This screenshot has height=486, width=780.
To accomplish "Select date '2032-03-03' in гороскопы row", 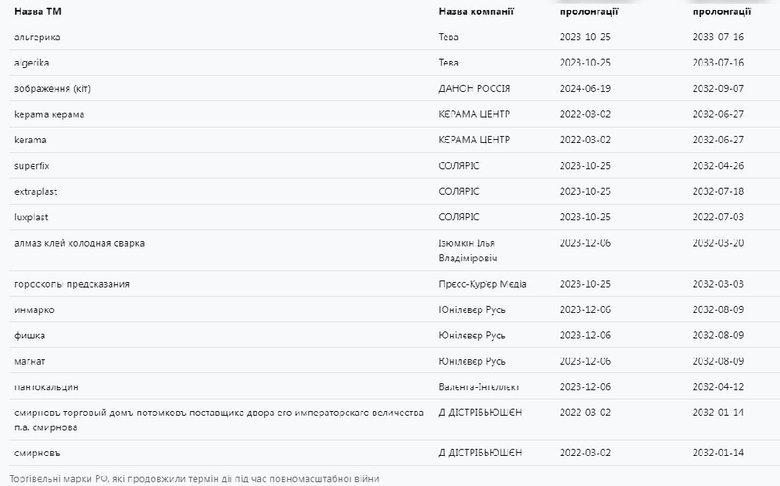I will point(718,284).
